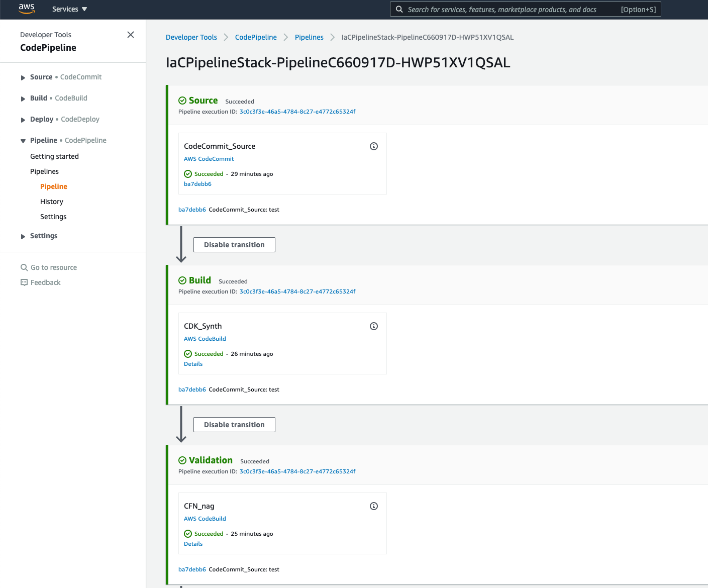Click Developer Tools breadcrumb link
The image size is (708, 588).
coord(191,37)
